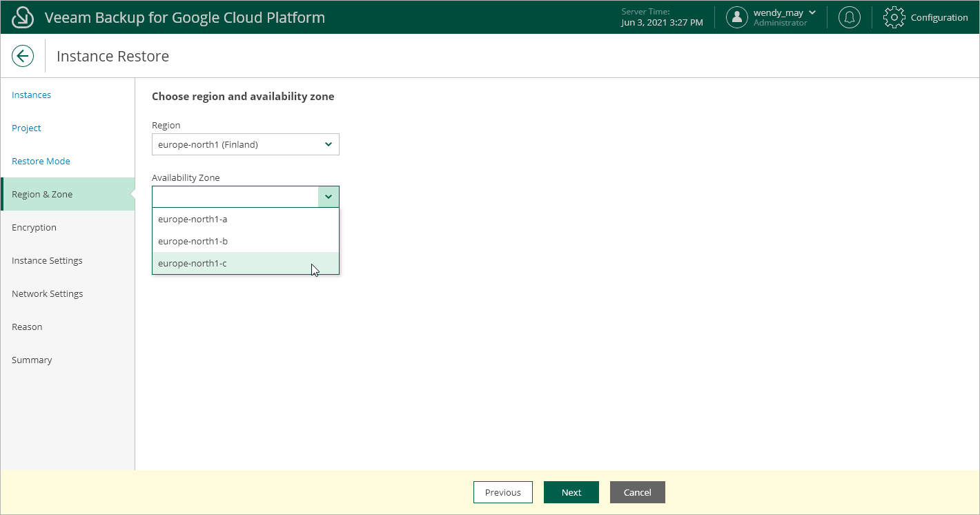Click the Configuration gear icon

[x=894, y=17]
